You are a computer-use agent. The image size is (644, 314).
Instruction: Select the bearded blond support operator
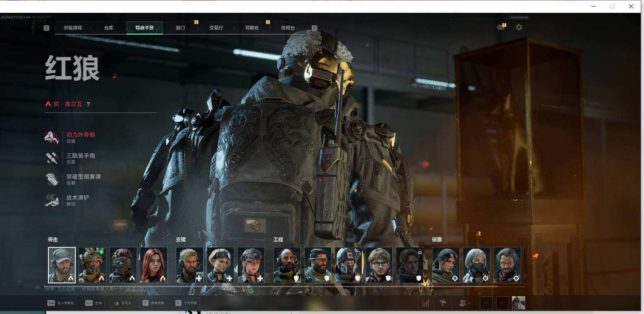[190, 265]
